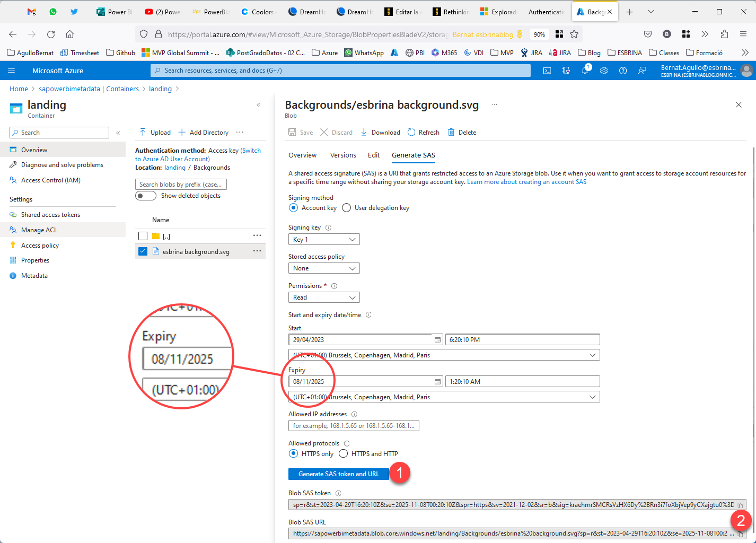
Task: Expand the Signing key dropdown
Action: [x=324, y=240]
